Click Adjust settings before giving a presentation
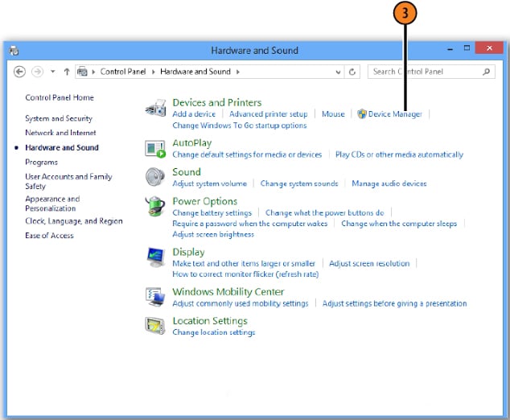The image size is (510, 420). pos(394,303)
